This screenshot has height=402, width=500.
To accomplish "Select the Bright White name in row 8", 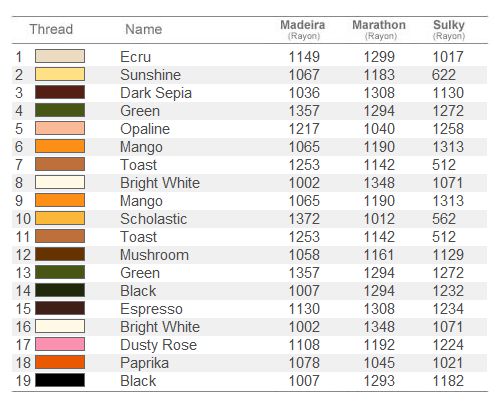I will pyautogui.click(x=160, y=183).
